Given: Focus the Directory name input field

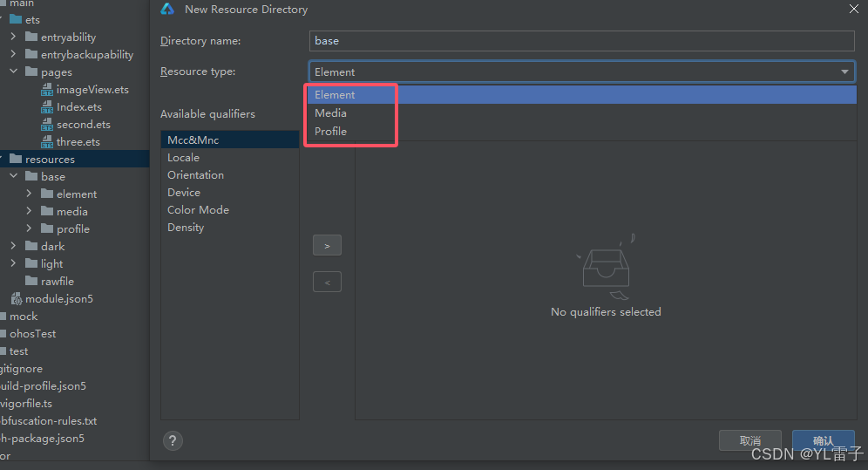Looking at the screenshot, I should point(582,41).
